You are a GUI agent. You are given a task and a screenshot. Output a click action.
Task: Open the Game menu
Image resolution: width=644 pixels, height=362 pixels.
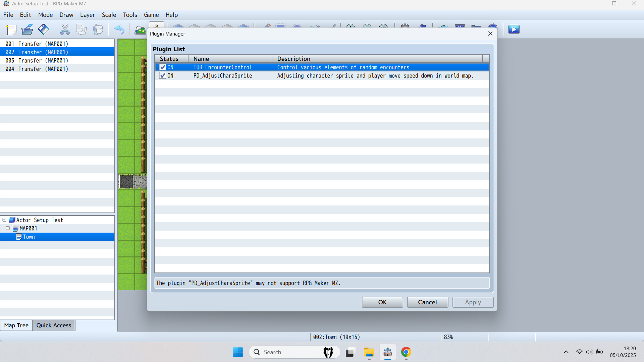pos(151,15)
